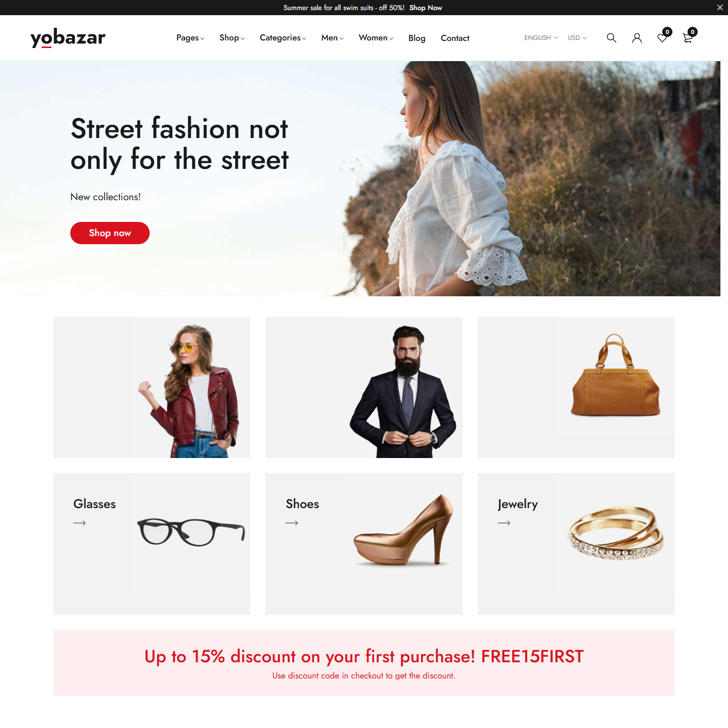
Task: Open the Pages menu dropdown
Action: click(x=190, y=38)
